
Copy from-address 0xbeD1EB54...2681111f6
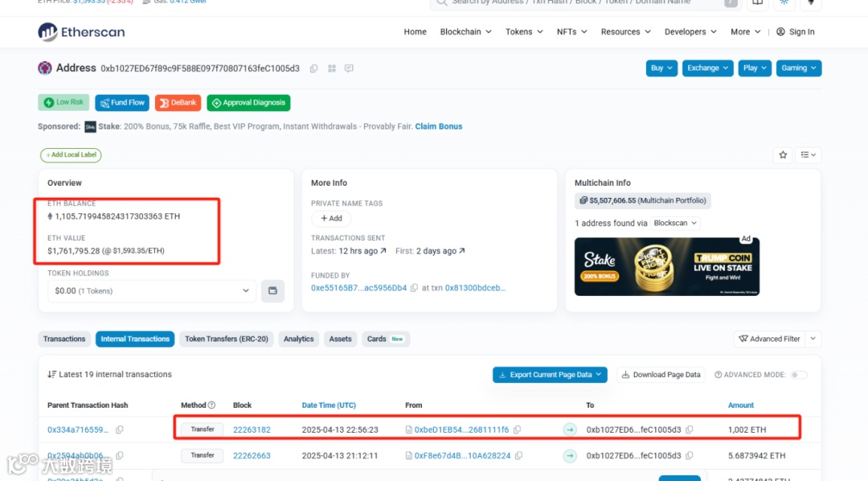pyautogui.click(x=517, y=430)
